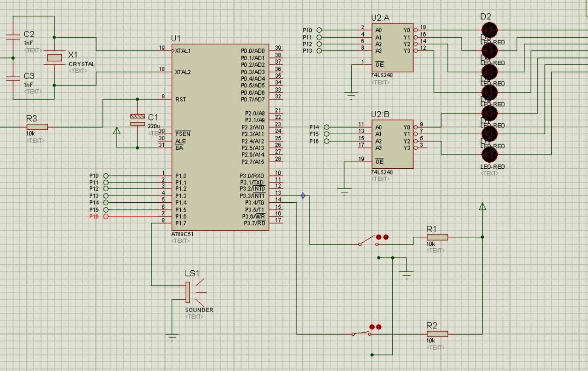The height and width of the screenshot is (371, 588).
Task: Select resistor R3 body
Action: [37, 127]
